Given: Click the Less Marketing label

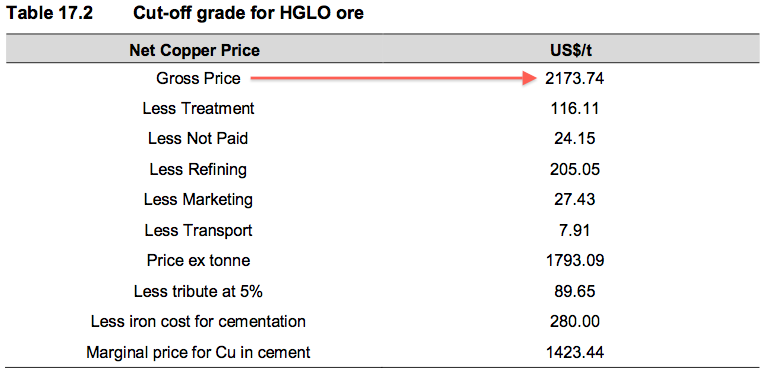Looking at the screenshot, I should click(198, 200).
